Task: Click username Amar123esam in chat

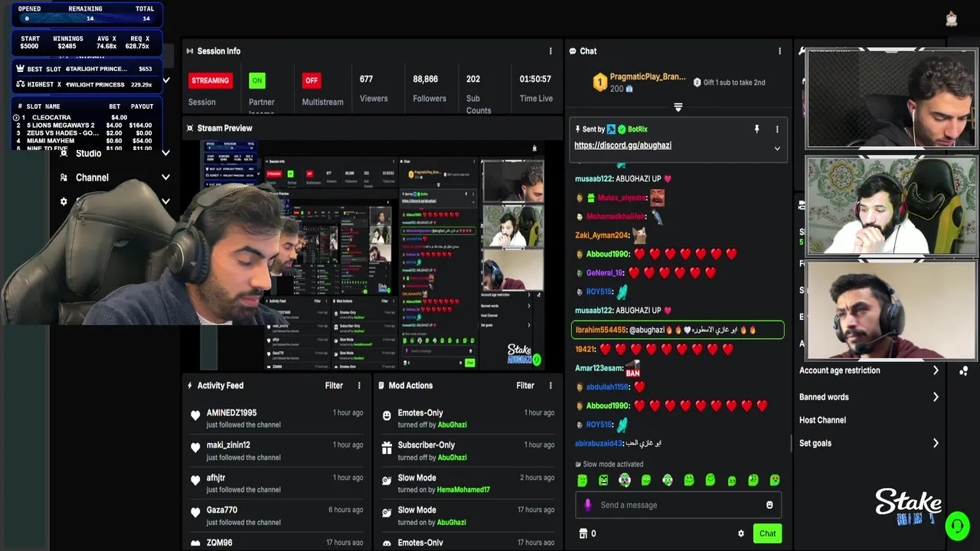Action: pyautogui.click(x=599, y=368)
